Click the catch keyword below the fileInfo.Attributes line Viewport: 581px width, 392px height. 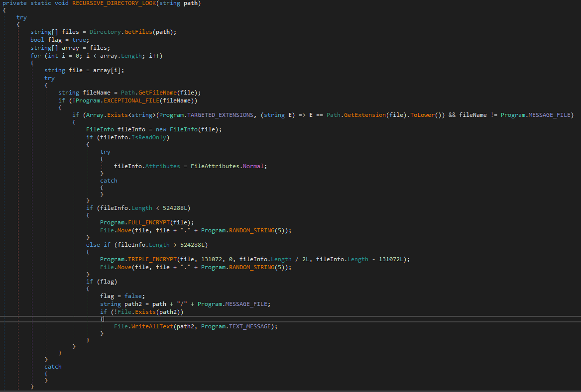click(109, 181)
